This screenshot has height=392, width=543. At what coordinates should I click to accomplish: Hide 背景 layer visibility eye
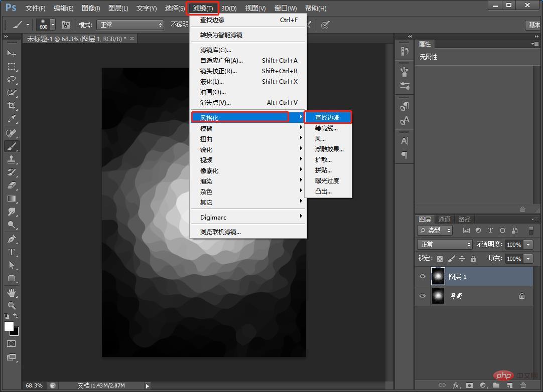tap(423, 296)
